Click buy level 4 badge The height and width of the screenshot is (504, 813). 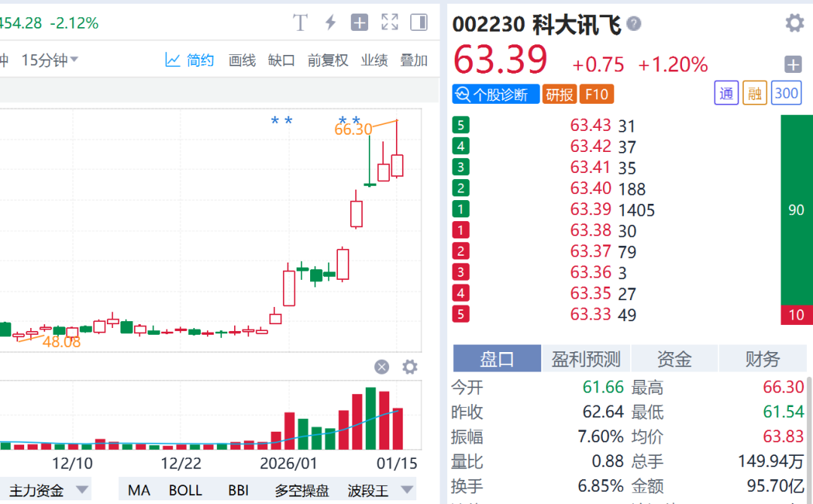click(x=461, y=293)
